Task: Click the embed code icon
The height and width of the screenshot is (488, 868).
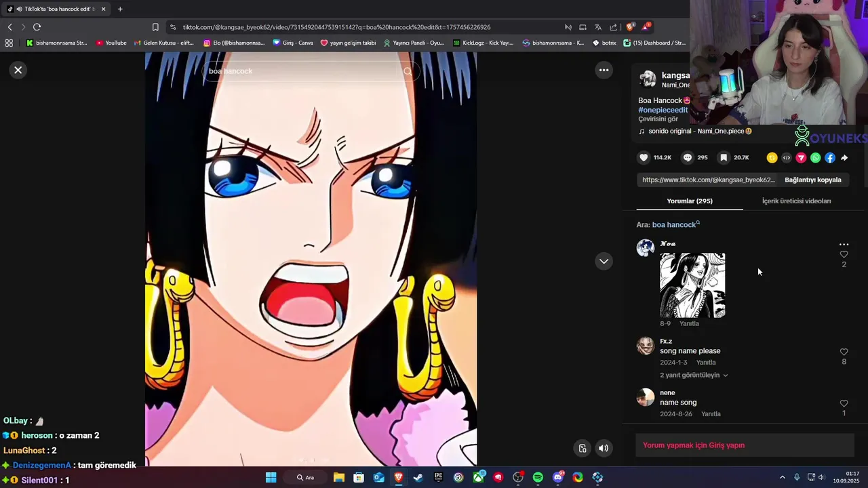Action: tap(787, 157)
